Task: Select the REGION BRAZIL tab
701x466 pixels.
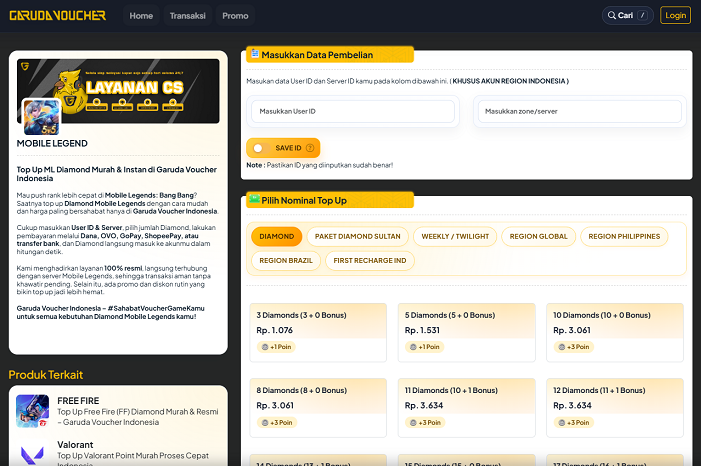Action: (x=286, y=261)
